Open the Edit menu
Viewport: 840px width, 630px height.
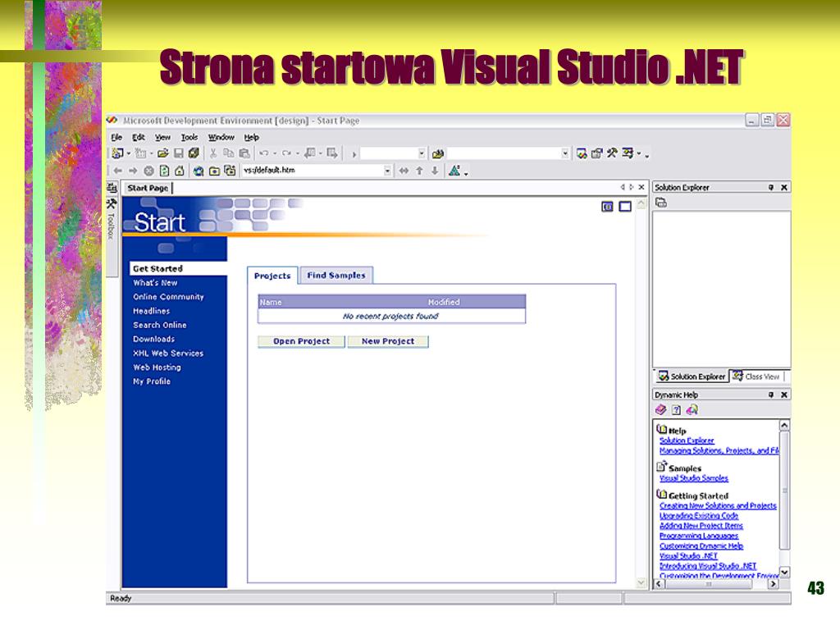(138, 137)
